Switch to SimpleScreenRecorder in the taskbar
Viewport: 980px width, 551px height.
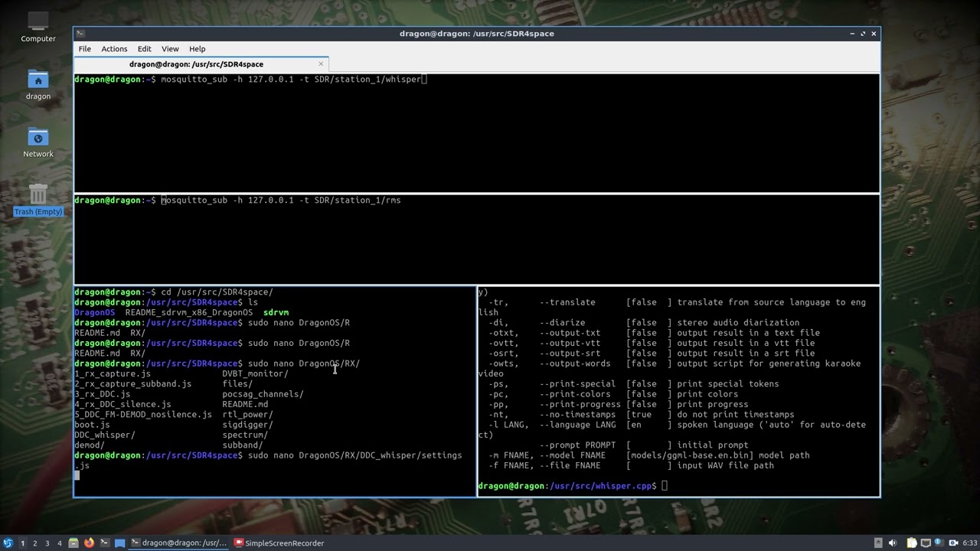279,543
